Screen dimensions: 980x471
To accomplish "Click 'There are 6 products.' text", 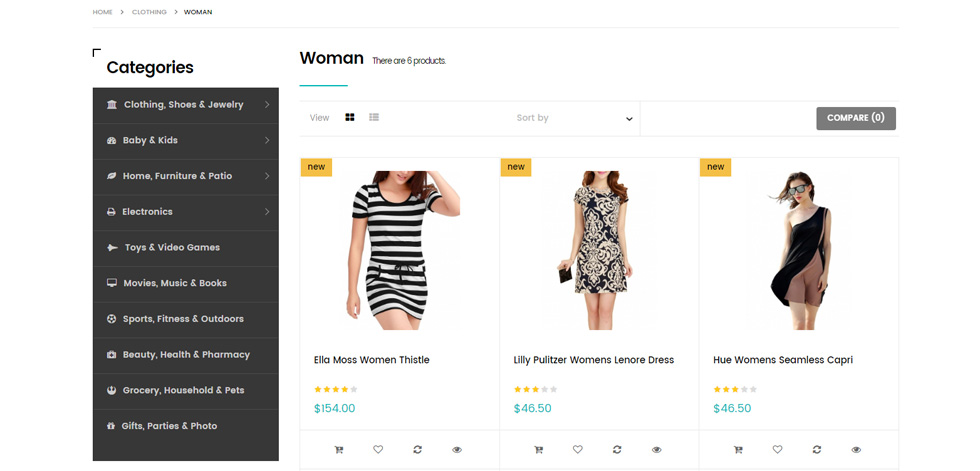I will coord(409,61).
